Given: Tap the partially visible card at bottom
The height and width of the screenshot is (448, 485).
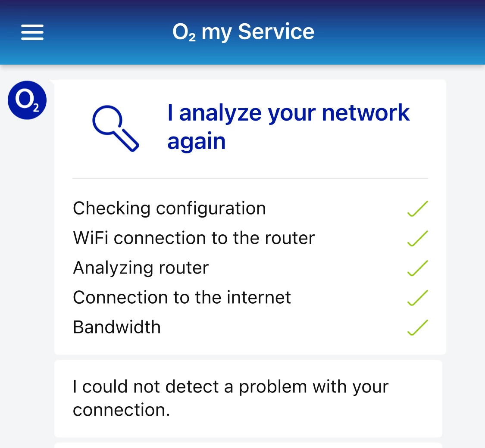Looking at the screenshot, I should coord(248,445).
